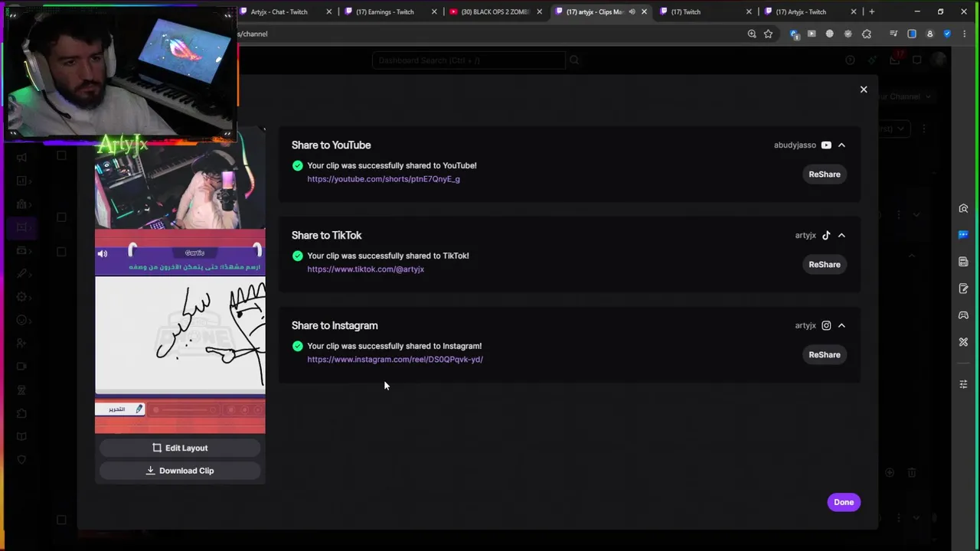Open the Instagram reel link
Screen dimensions: 980x551
(395, 360)
